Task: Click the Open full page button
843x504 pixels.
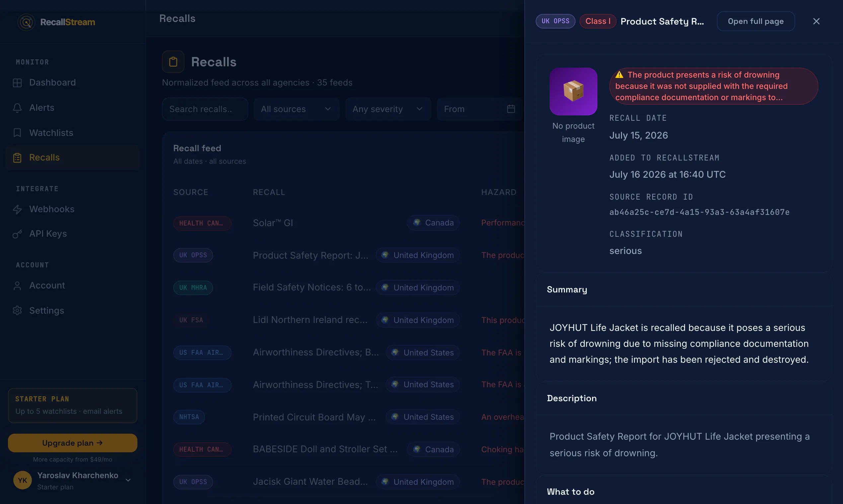Action: pyautogui.click(x=756, y=22)
